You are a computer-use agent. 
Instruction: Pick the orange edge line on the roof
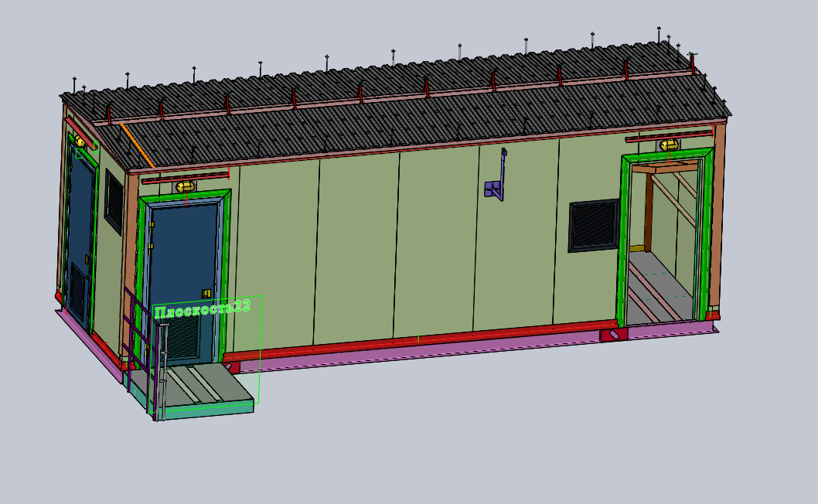(x=137, y=145)
